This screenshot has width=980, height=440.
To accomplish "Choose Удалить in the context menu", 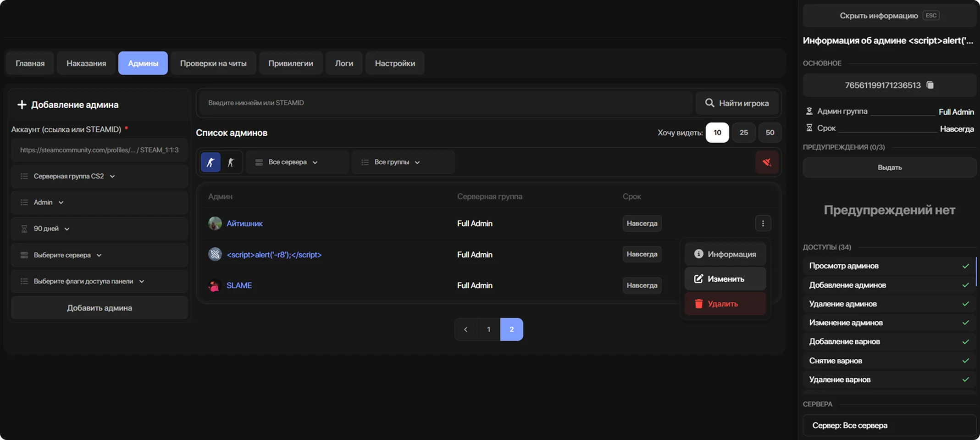I will tap(725, 304).
